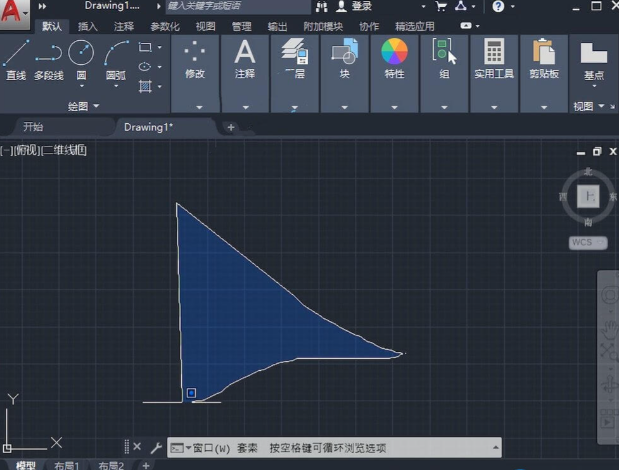
Task: Click the selected grip point on shape
Action: pyautogui.click(x=191, y=393)
